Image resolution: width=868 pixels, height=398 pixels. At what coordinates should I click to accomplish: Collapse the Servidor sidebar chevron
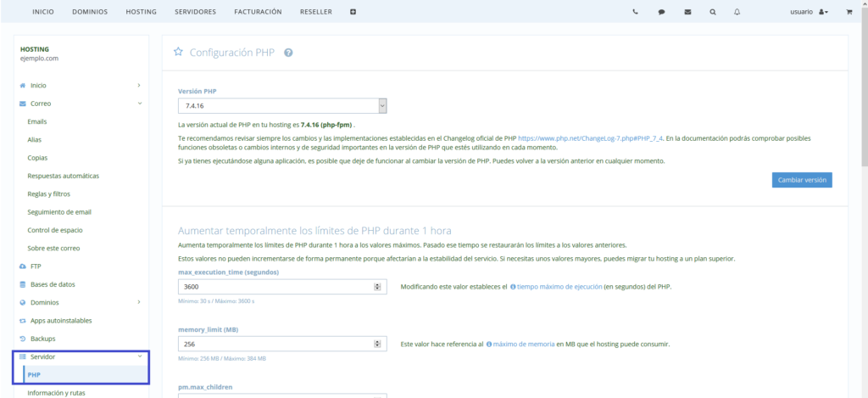(140, 356)
